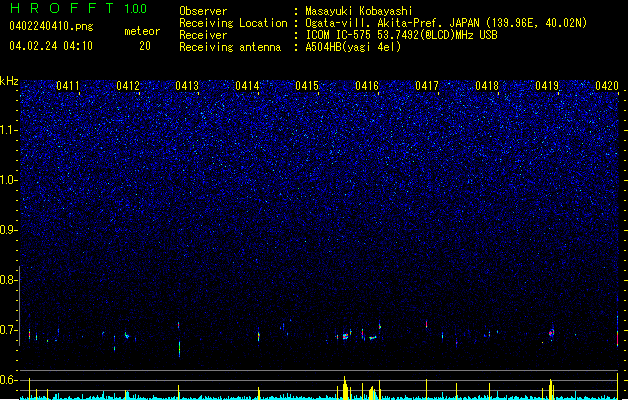Click the observer name Masayuki Kobayashi
The width and height of the screenshot is (629, 400).
point(359,11)
